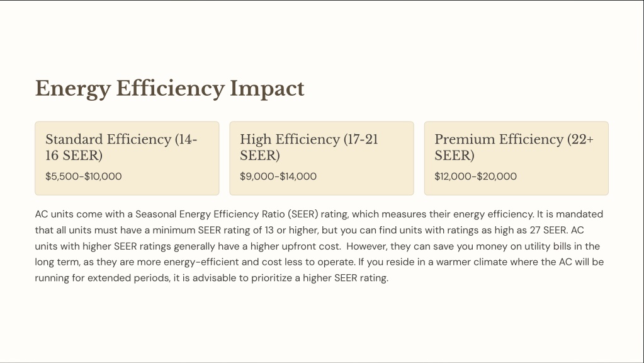Click the $9,000-$14,000 price text

click(278, 176)
